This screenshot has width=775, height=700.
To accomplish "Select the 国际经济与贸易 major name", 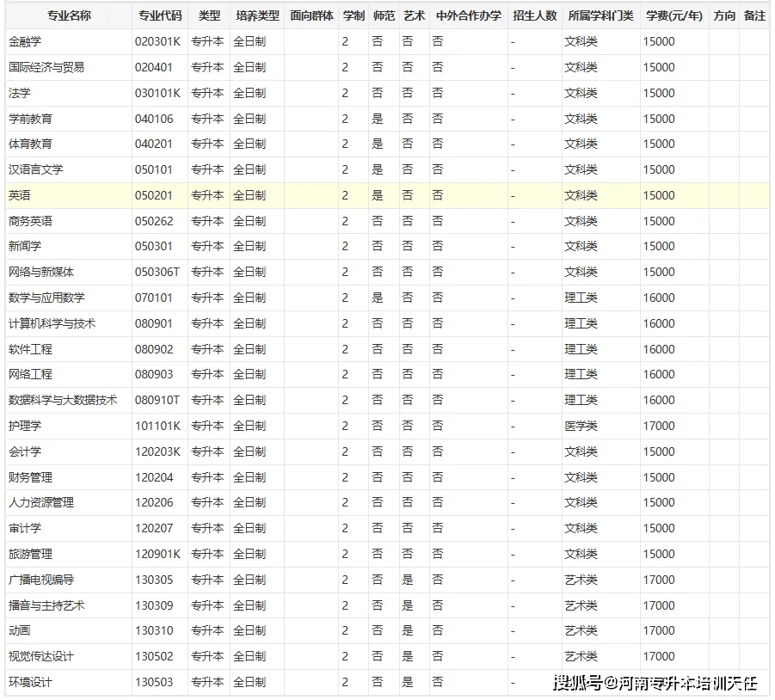I will (x=46, y=67).
